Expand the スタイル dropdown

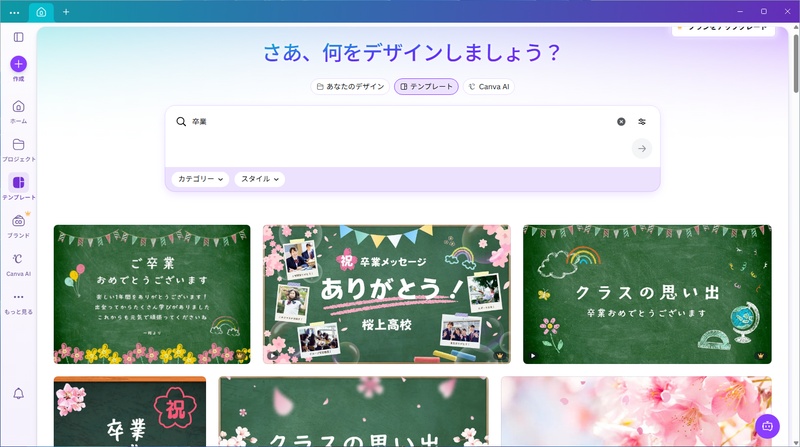[x=260, y=179]
